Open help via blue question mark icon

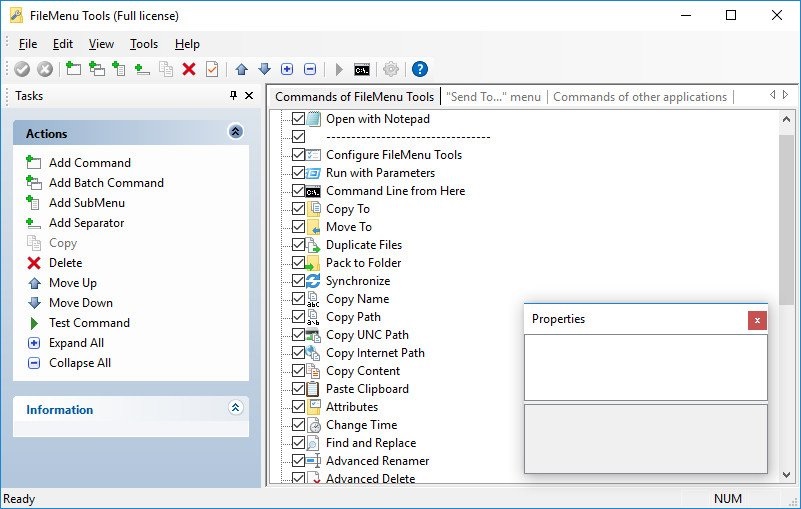coord(420,69)
